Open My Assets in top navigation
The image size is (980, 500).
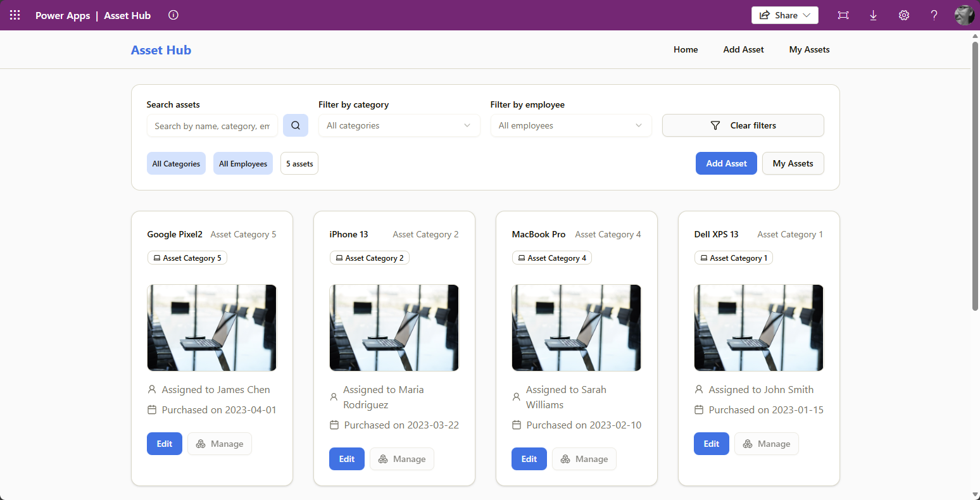click(809, 49)
